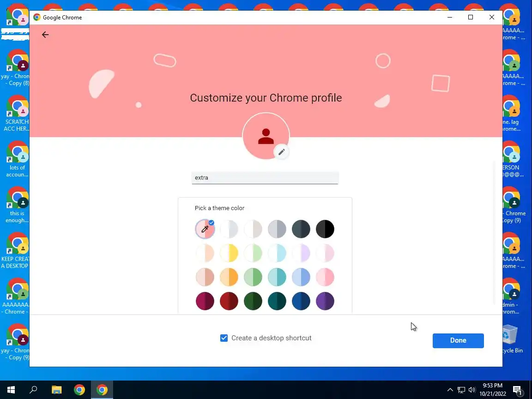Viewport: 532px width, 399px height.
Task: Open network status tray icon
Action: (461, 389)
